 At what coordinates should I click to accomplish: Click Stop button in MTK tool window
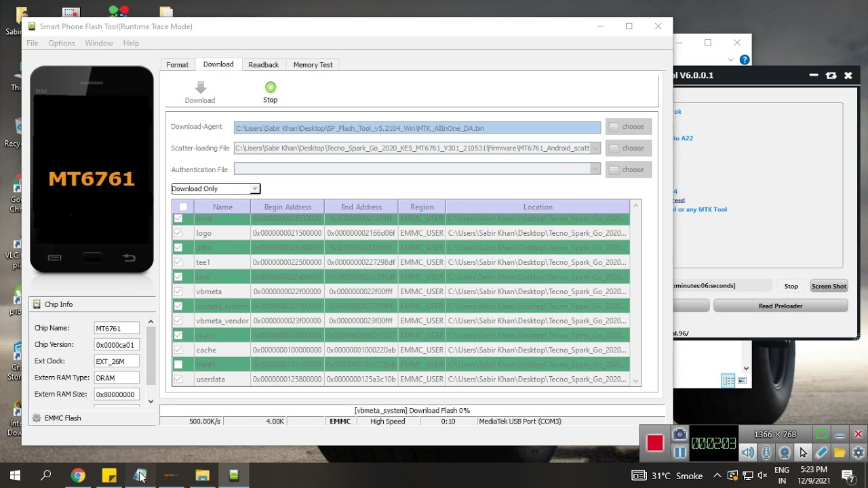791,286
